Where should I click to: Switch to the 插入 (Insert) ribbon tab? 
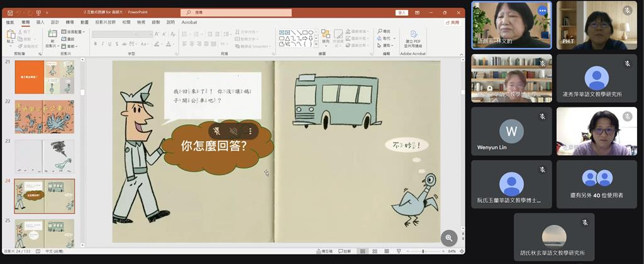tap(40, 22)
